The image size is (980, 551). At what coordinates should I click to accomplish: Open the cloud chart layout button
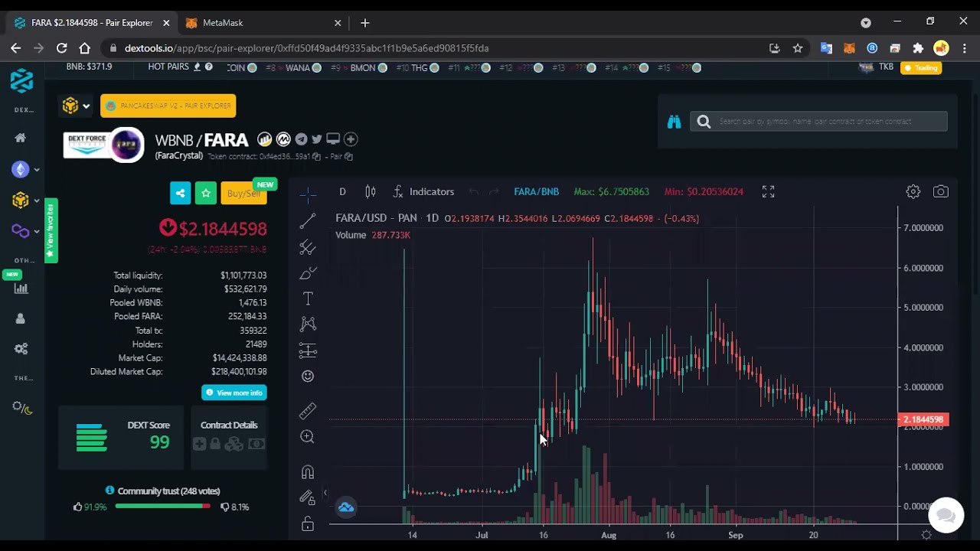[346, 507]
